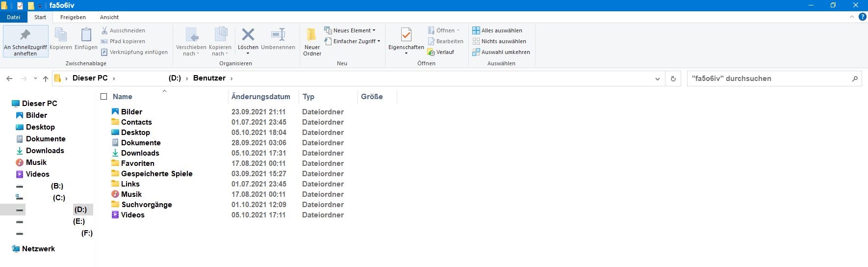
Task: Open address bar history dropdown
Action: pos(658,79)
